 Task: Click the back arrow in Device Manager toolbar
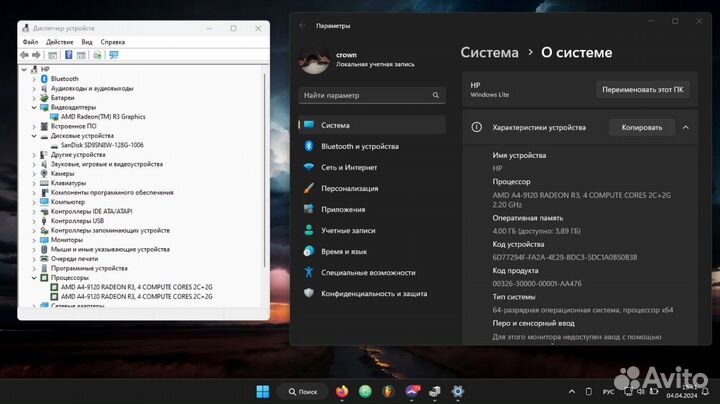(26, 56)
